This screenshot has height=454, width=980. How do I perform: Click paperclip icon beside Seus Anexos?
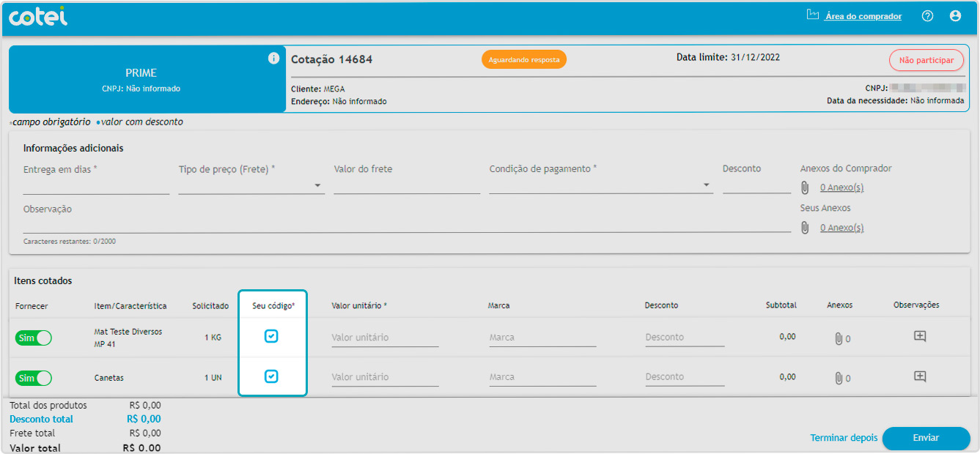tap(805, 228)
